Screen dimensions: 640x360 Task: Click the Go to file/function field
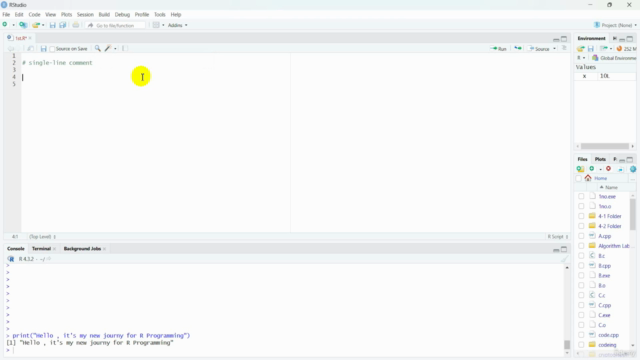(x=115, y=25)
